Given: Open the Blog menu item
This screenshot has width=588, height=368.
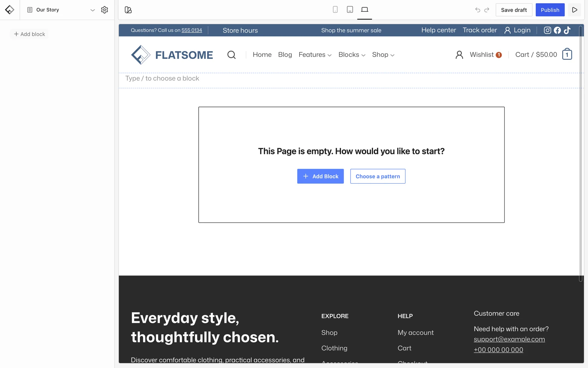Looking at the screenshot, I should coord(285,55).
